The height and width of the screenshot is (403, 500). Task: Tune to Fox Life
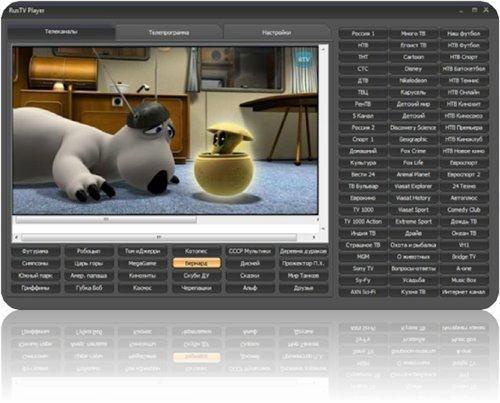[x=413, y=163]
